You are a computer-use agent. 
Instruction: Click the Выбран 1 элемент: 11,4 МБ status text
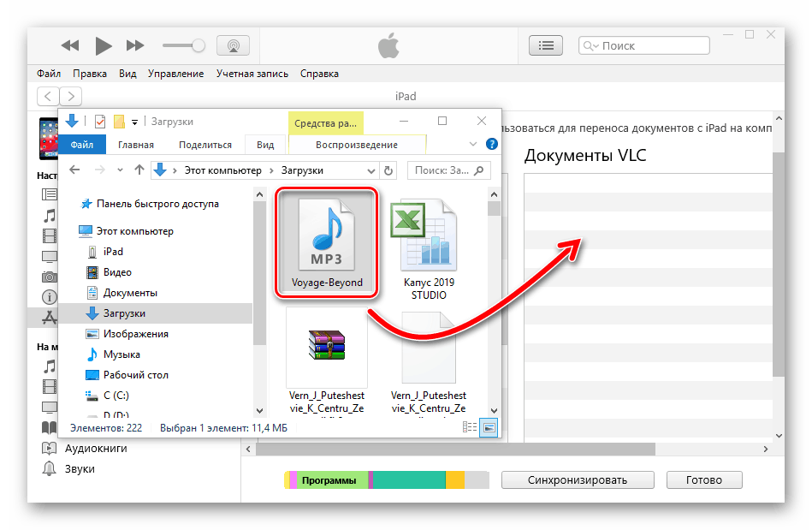(223, 428)
